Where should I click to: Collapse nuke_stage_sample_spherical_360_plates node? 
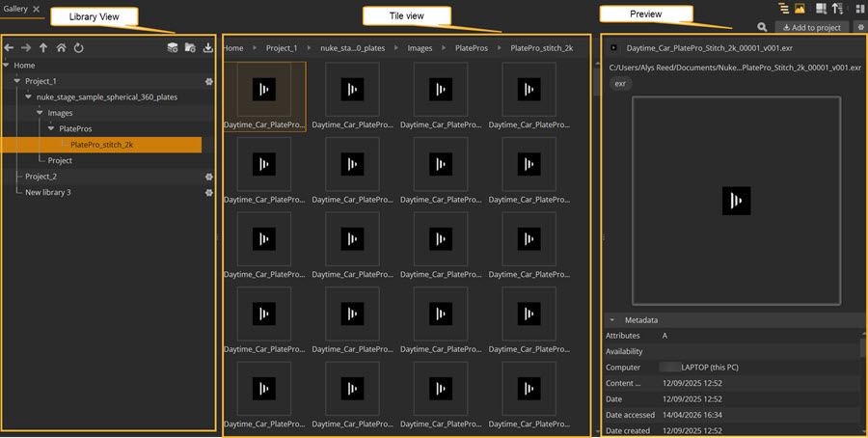click(28, 96)
